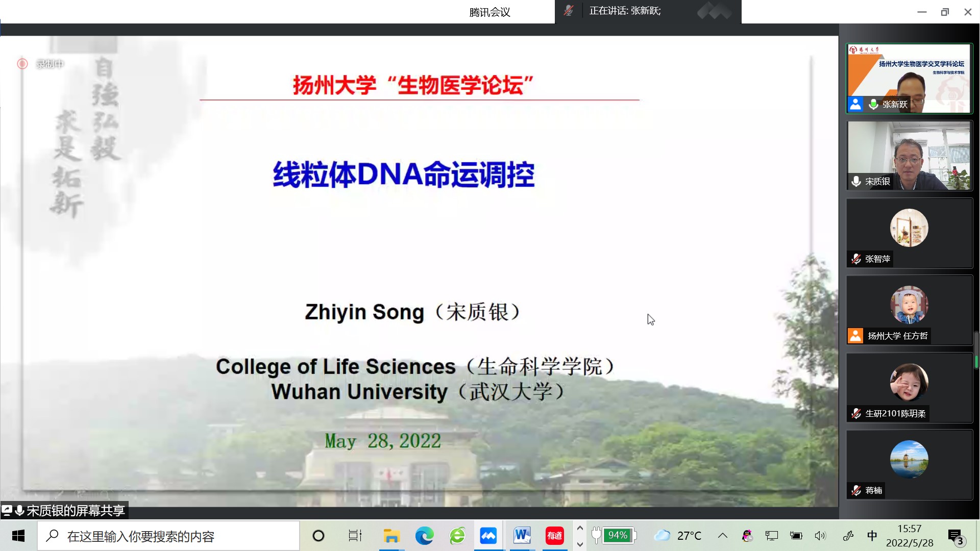The image size is (980, 551).
Task: Click 蒋楠's muted microphone icon
Action: [856, 490]
